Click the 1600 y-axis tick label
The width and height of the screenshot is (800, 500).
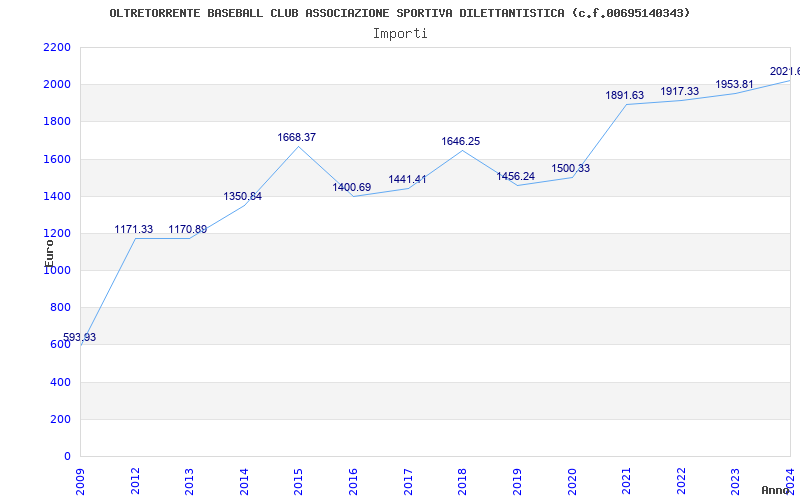pos(57,159)
